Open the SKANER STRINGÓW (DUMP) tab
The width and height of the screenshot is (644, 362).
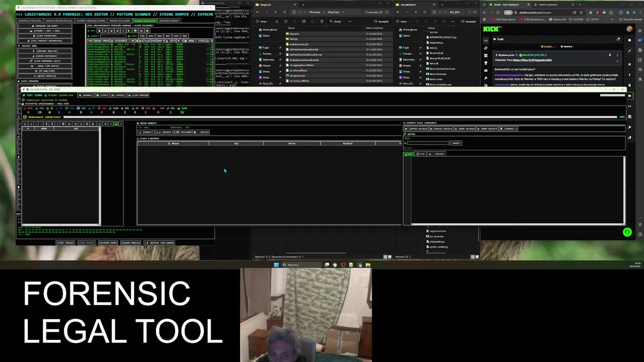click(x=91, y=21)
